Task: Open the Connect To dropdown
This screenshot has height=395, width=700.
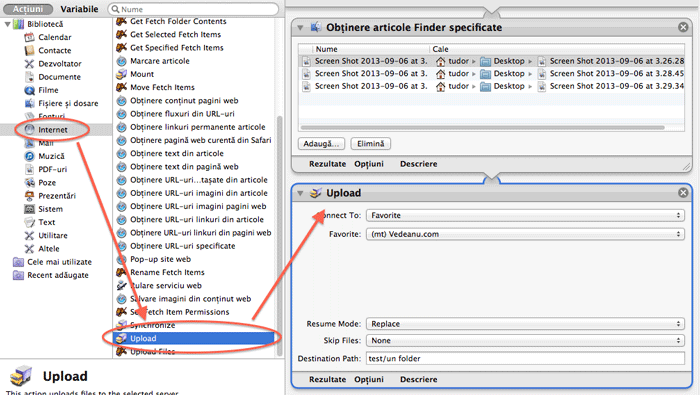Action: 525,215
